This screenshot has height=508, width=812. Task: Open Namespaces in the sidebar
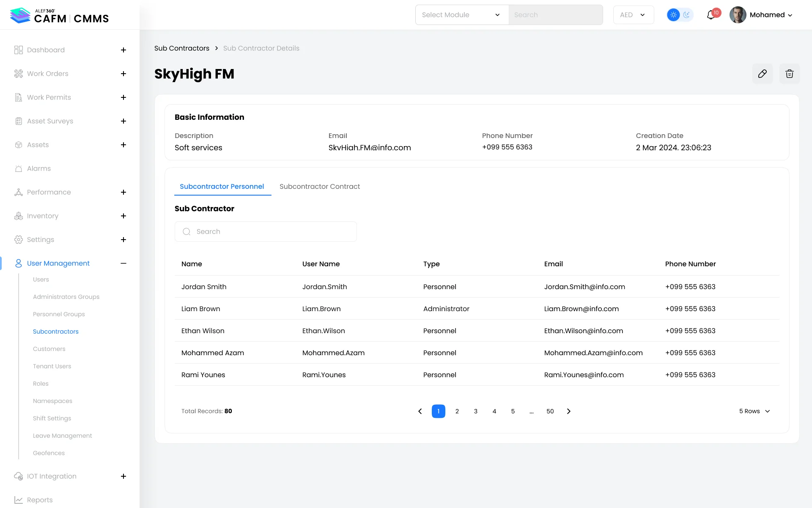coord(52,401)
